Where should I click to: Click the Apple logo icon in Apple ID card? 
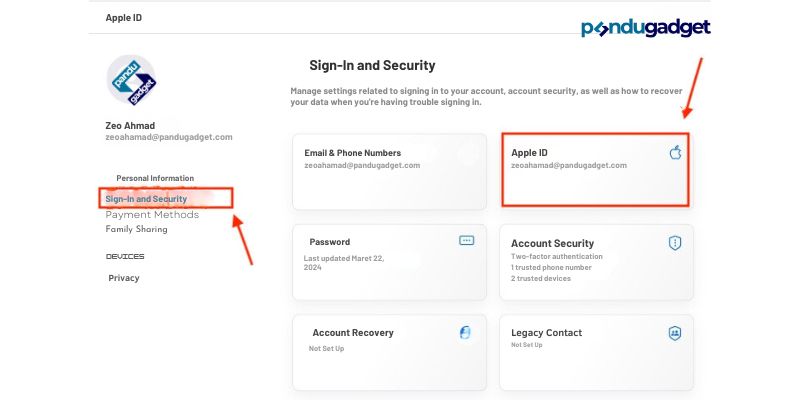pos(675,153)
